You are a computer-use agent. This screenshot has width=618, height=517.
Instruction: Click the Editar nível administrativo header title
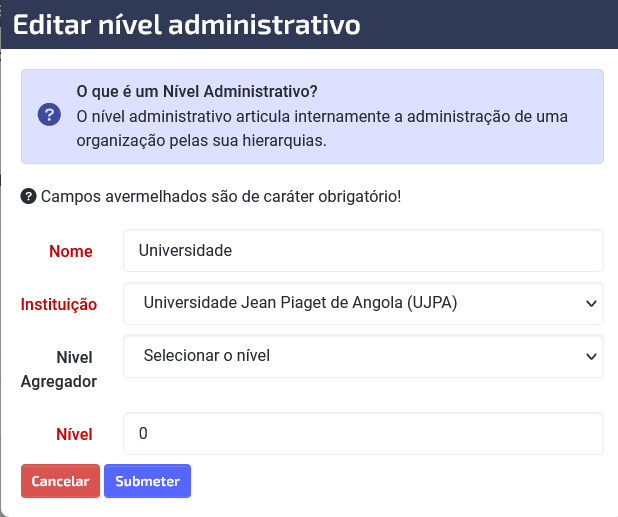186,24
